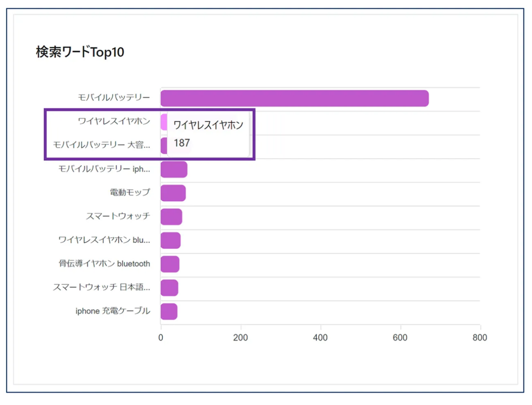Select the モバイルバッテリー iph... axis label
The image size is (532, 405).
(104, 169)
